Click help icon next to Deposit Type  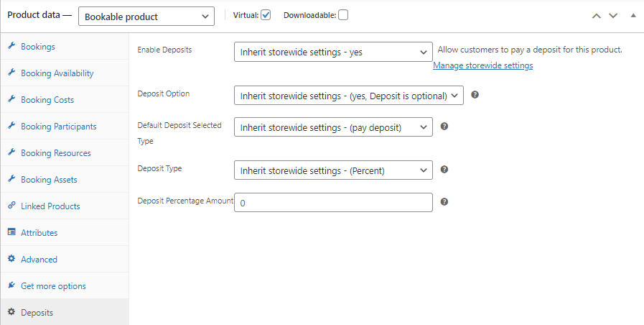pyautogui.click(x=444, y=170)
